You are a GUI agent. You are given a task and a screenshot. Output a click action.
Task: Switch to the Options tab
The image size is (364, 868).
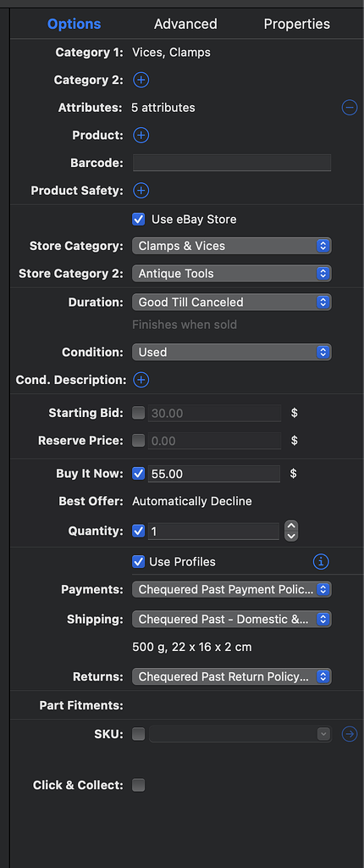coord(74,24)
